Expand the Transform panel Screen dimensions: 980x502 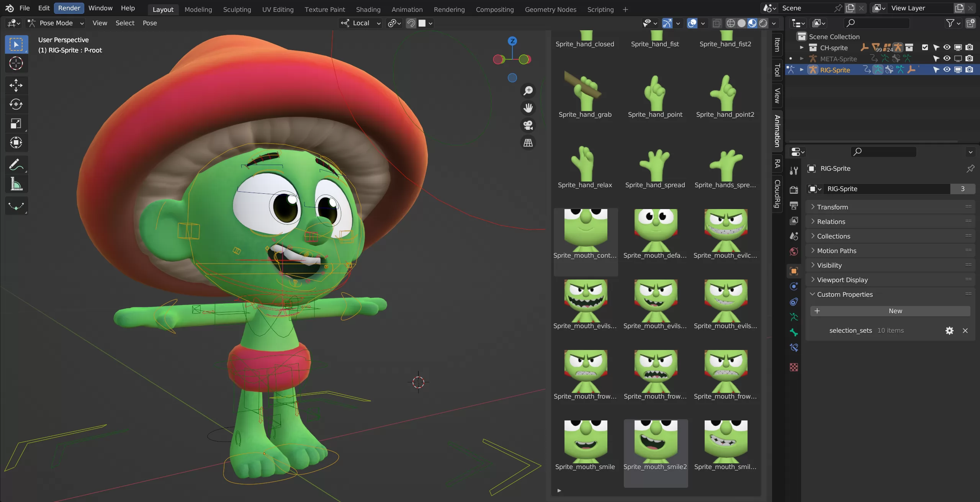(832, 207)
